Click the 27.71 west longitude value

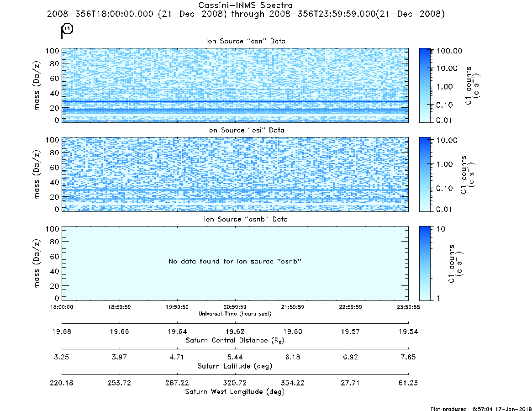pyautogui.click(x=351, y=383)
